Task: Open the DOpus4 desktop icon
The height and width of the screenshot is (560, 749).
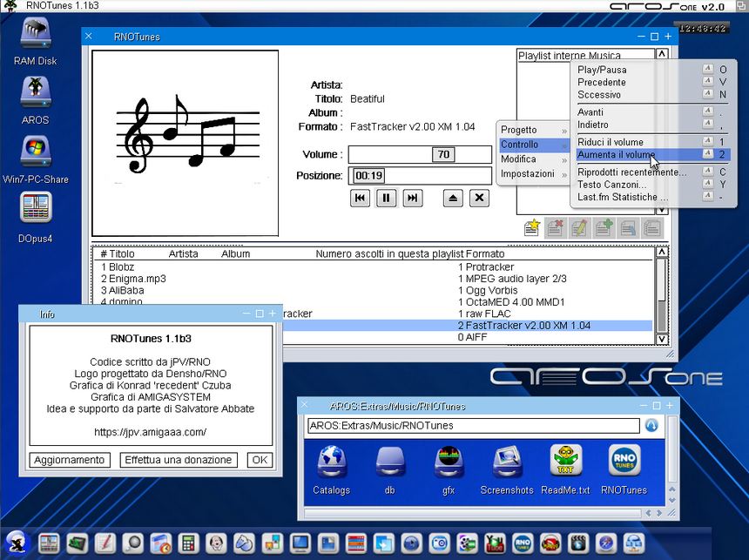Action: (35, 209)
